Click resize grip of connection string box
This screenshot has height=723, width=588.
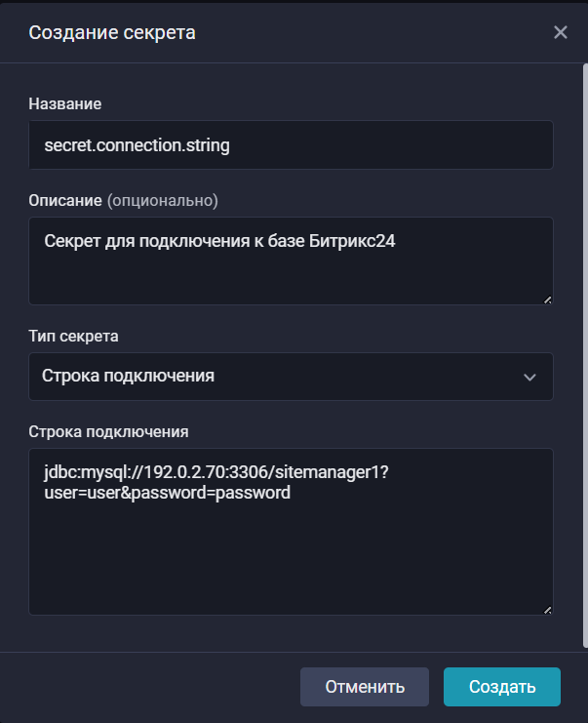547,610
